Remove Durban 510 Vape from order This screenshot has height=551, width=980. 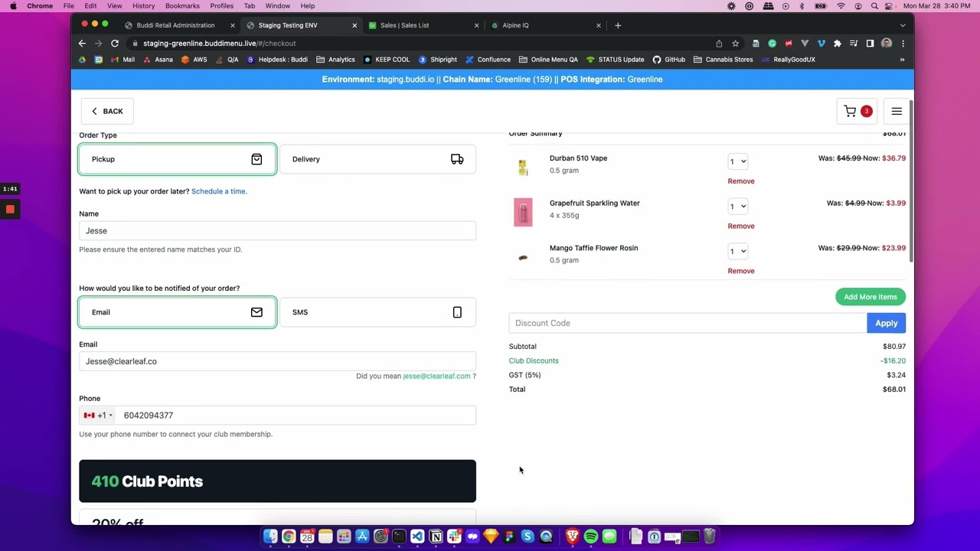pyautogui.click(x=741, y=181)
